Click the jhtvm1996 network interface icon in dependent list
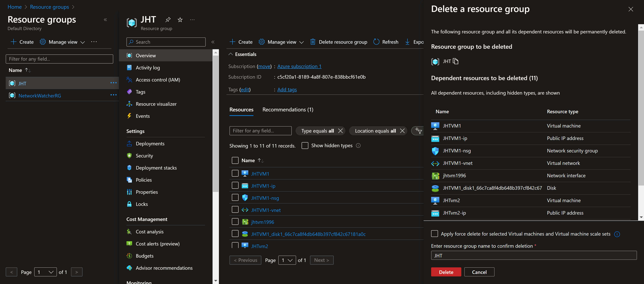The width and height of the screenshot is (644, 284). pos(435,176)
